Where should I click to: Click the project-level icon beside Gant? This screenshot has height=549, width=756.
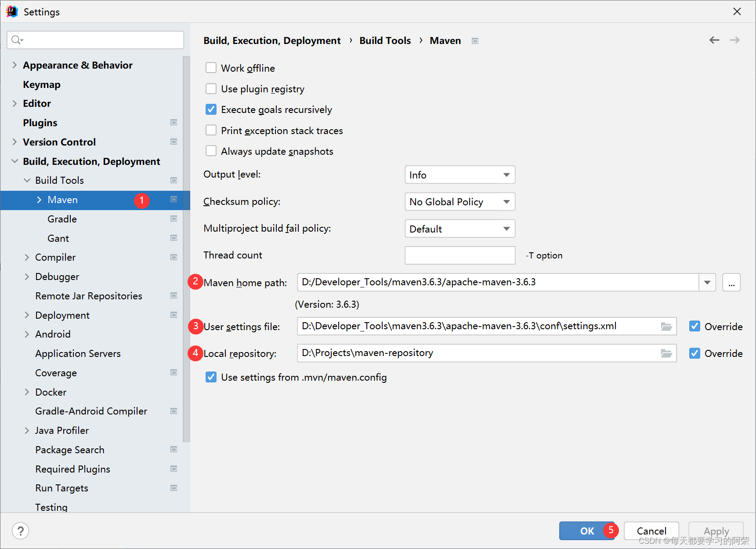pos(174,238)
